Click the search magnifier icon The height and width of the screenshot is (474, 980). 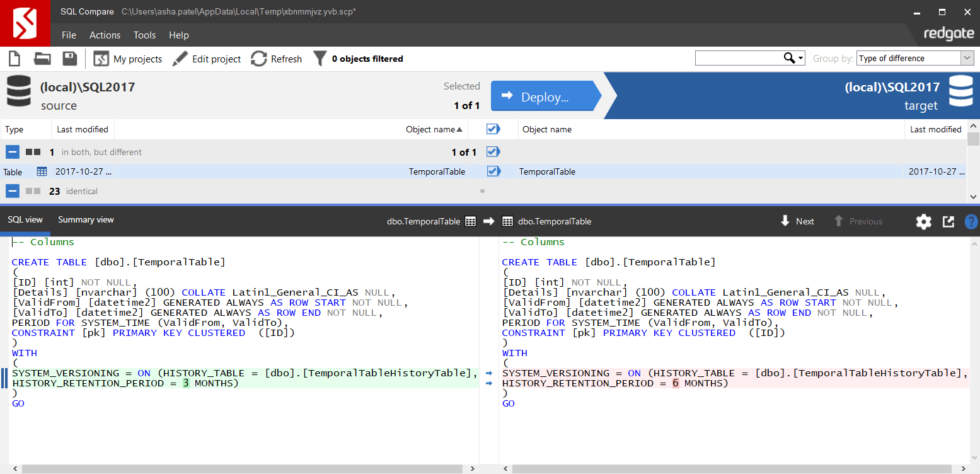coord(789,58)
